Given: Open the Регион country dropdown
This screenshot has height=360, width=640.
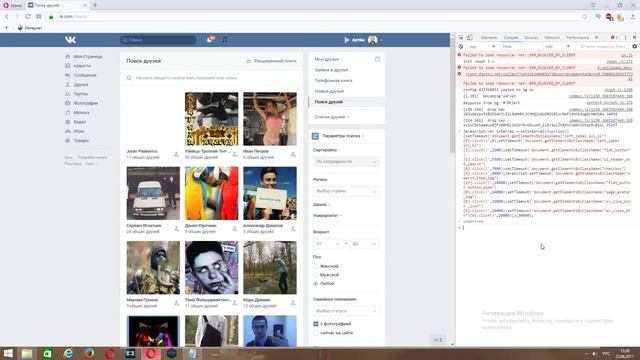Looking at the screenshot, I should (x=346, y=191).
